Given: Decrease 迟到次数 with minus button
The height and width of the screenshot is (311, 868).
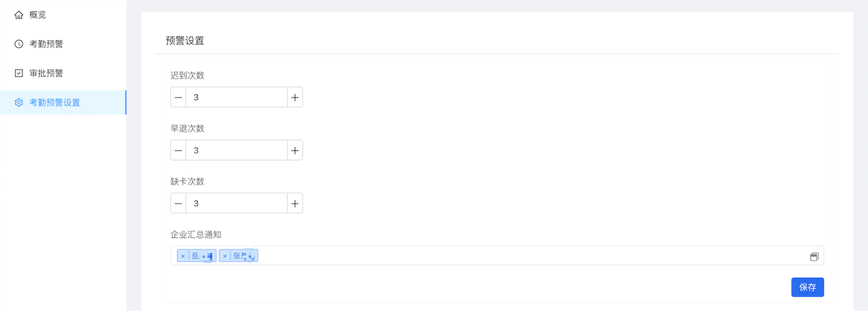Looking at the screenshot, I should pyautogui.click(x=178, y=97).
